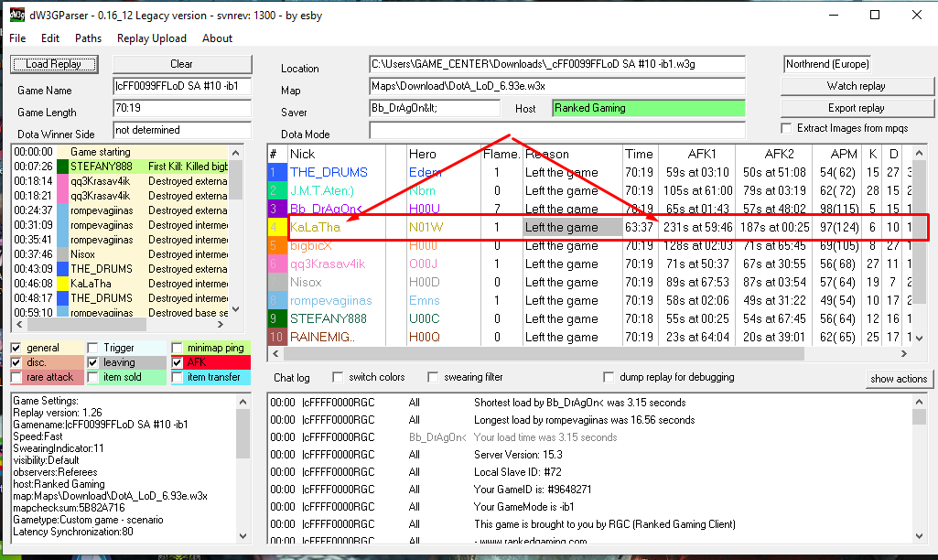Click the Game Name input field
Image resolution: width=938 pixels, height=560 pixels.
coord(182,86)
